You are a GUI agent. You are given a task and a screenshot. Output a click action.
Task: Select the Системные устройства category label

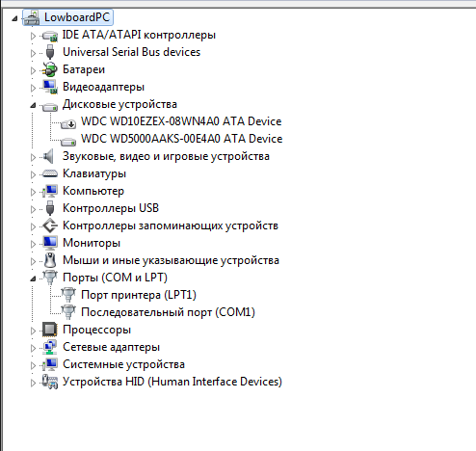click(x=123, y=364)
